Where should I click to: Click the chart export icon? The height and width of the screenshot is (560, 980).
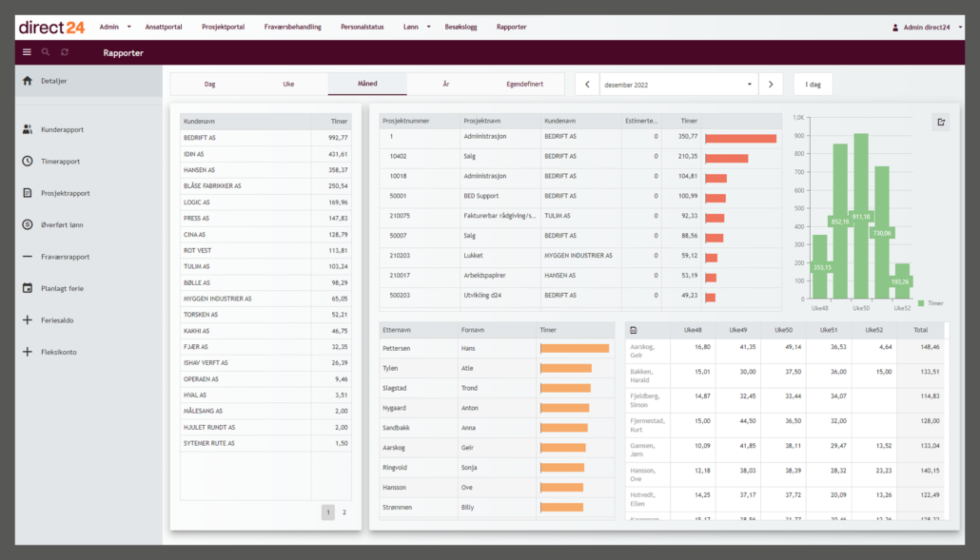941,122
